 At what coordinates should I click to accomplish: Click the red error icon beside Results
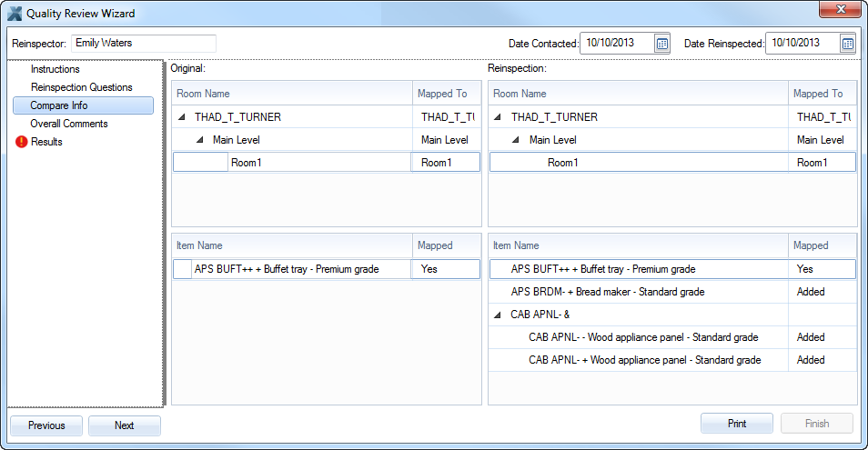coord(21,142)
